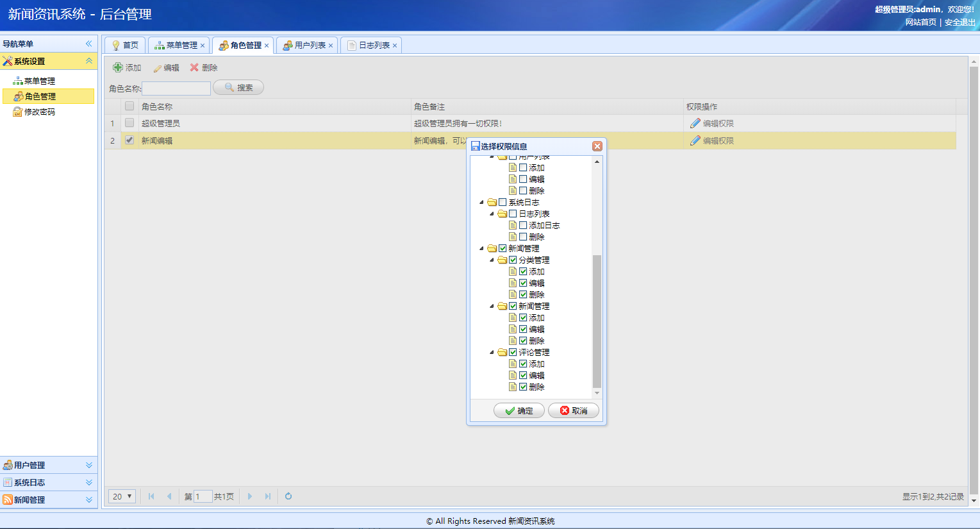Collapse the 系统设置 accordion panel arrow

[89, 61]
